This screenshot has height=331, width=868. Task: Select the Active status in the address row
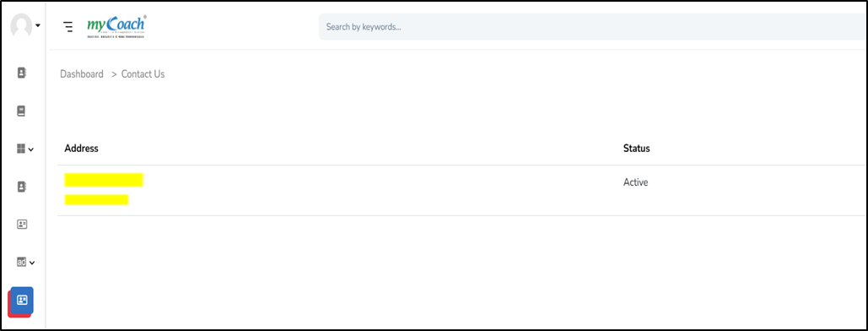click(635, 182)
